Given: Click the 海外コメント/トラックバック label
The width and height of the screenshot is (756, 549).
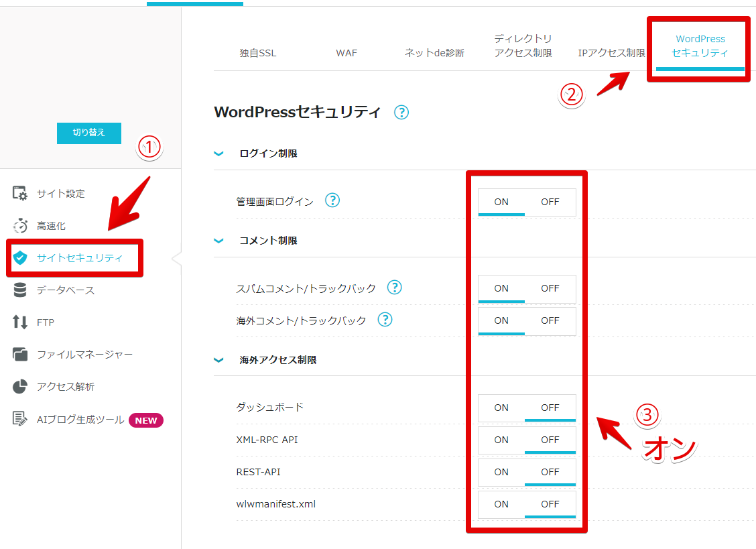Looking at the screenshot, I should coord(301,321).
